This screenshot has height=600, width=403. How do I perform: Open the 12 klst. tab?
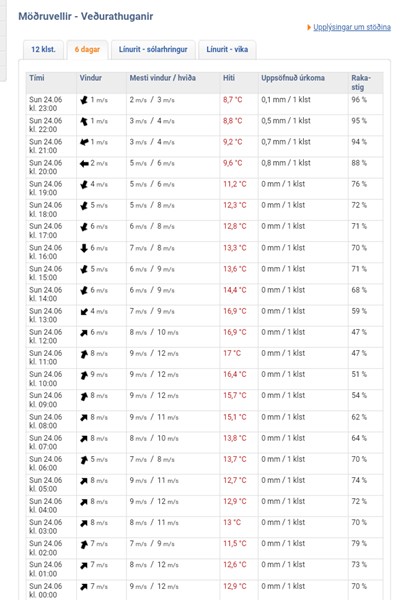click(43, 50)
